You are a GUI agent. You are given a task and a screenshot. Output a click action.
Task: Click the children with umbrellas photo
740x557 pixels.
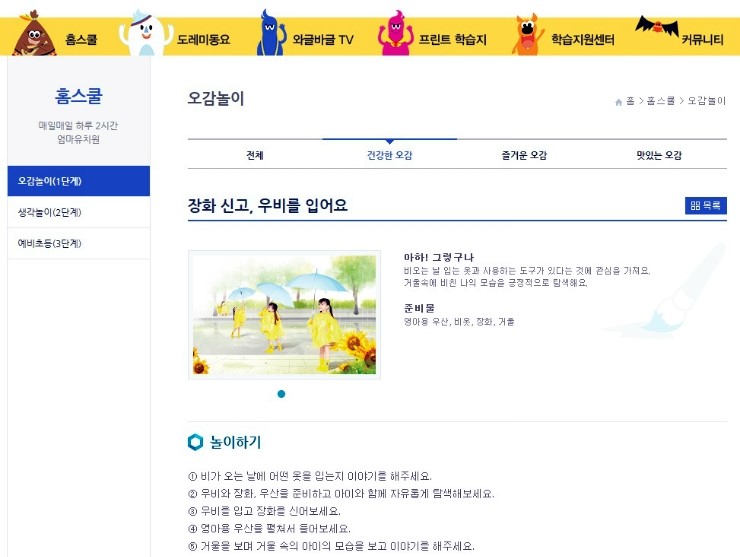point(285,315)
